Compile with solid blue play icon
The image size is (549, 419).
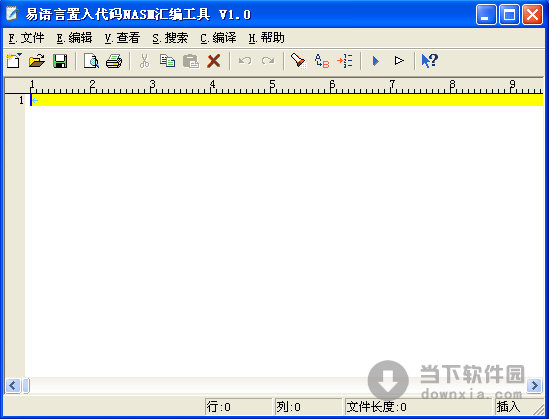(376, 61)
